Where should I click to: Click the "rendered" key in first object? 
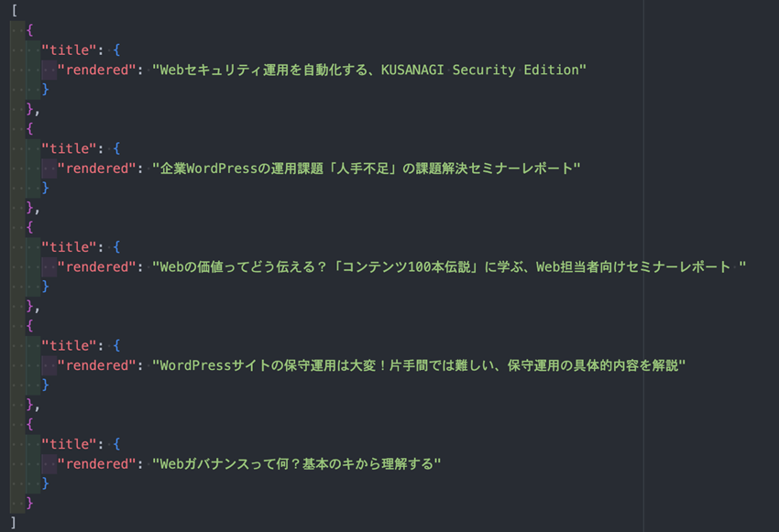pyautogui.click(x=96, y=70)
